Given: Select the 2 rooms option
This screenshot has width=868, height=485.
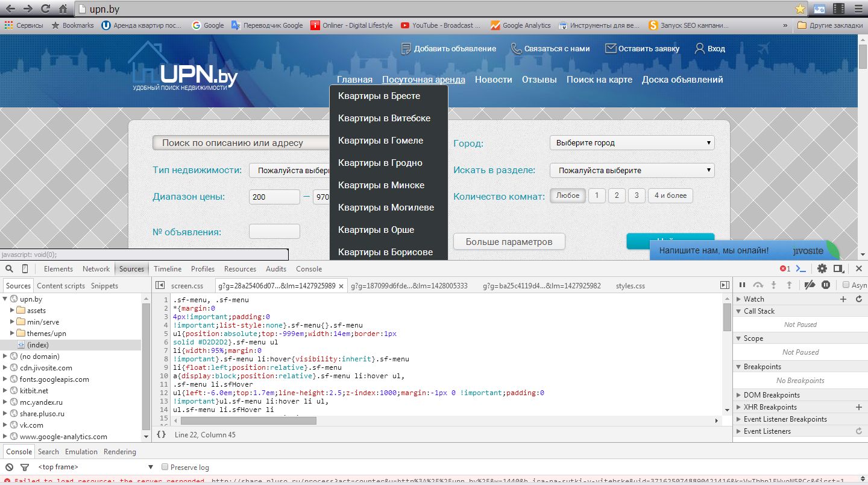Looking at the screenshot, I should 616,195.
